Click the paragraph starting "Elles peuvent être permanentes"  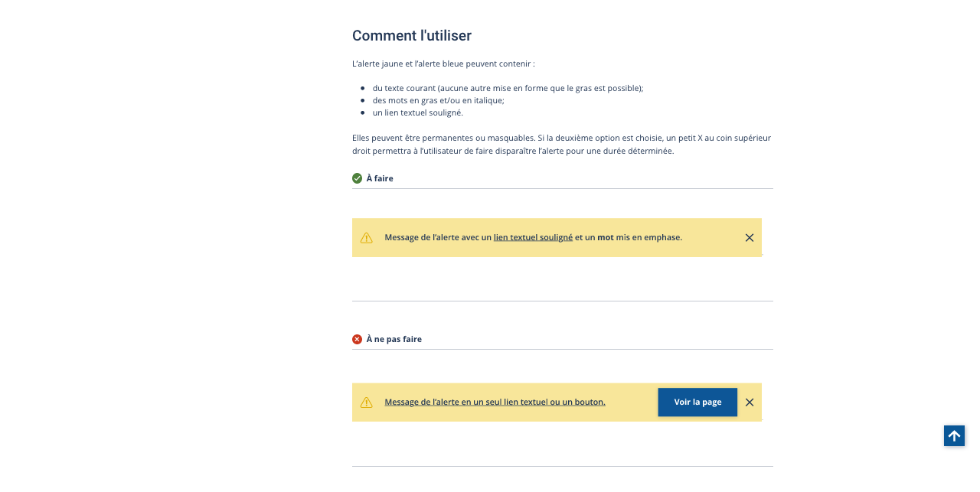561,145
